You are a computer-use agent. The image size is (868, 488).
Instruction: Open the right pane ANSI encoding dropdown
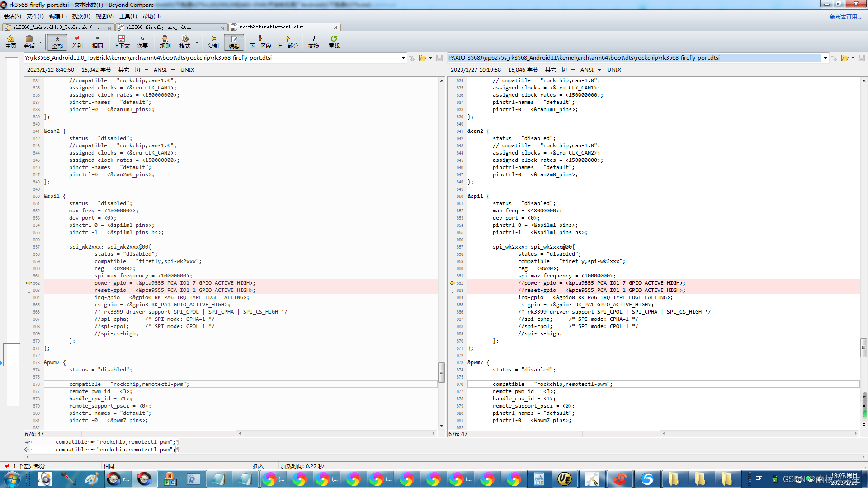(600, 70)
